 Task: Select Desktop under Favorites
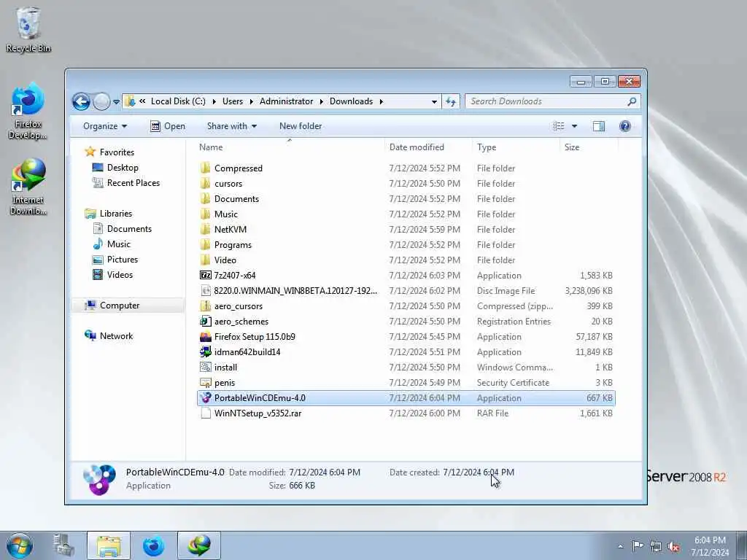click(115, 168)
